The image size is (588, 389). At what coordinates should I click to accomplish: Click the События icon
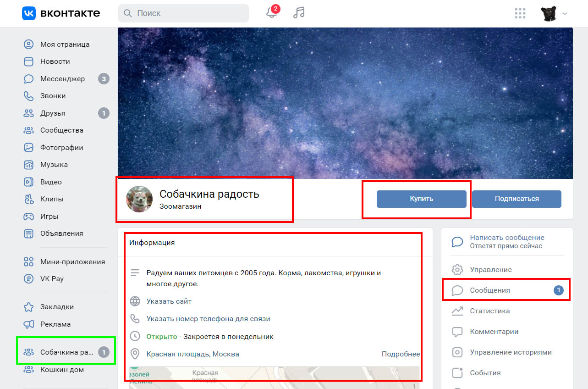(x=457, y=373)
